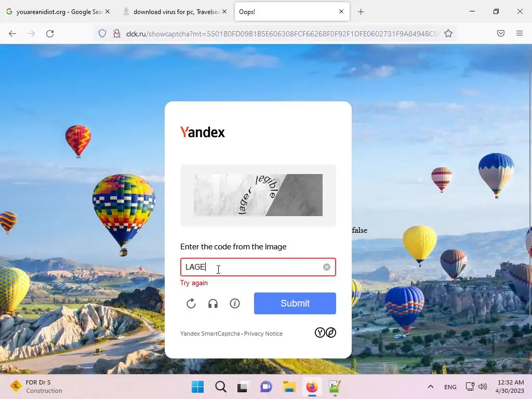
Task: Click the captcha image
Action: [258, 195]
